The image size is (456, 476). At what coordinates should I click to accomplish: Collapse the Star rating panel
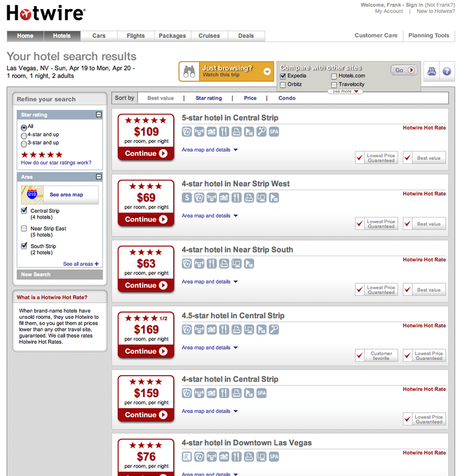point(99,114)
